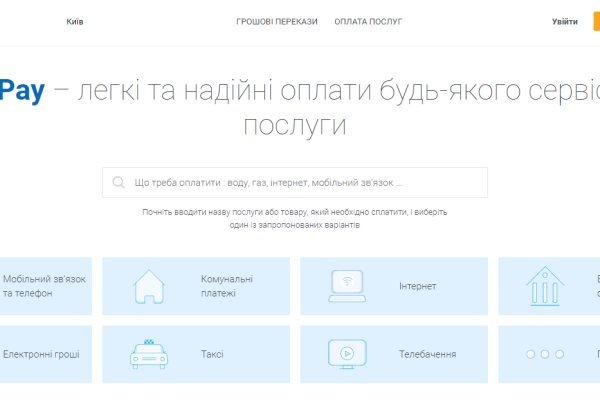Click the taxi car icon
This screenshot has height=400, width=600.
[149, 354]
